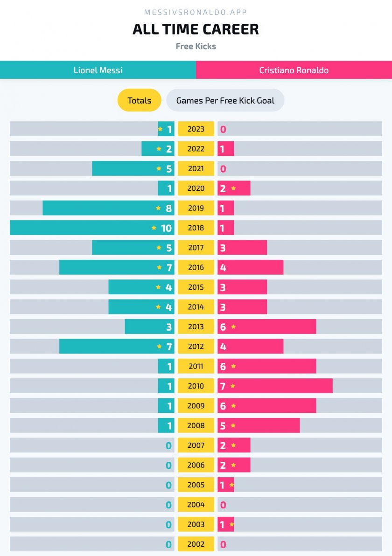Screen dimensions: 392x556
Task: Click the star next to Messi's 2023 total
Action: (x=160, y=129)
